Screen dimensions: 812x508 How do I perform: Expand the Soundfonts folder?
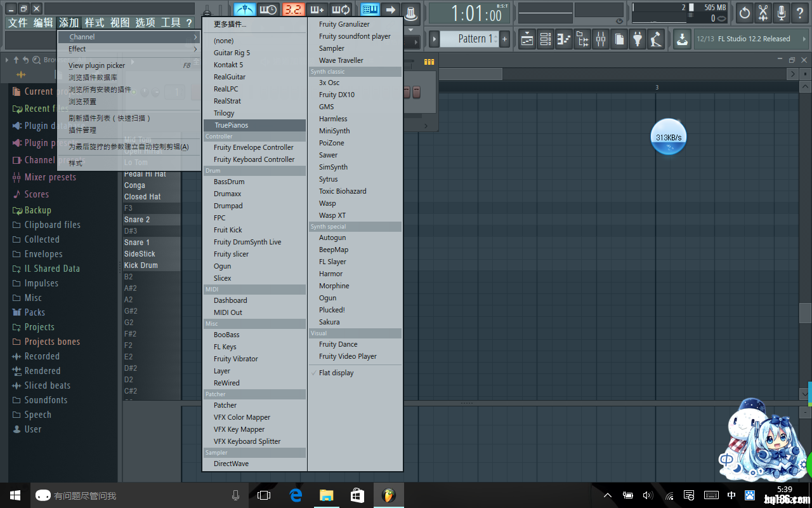(x=46, y=400)
